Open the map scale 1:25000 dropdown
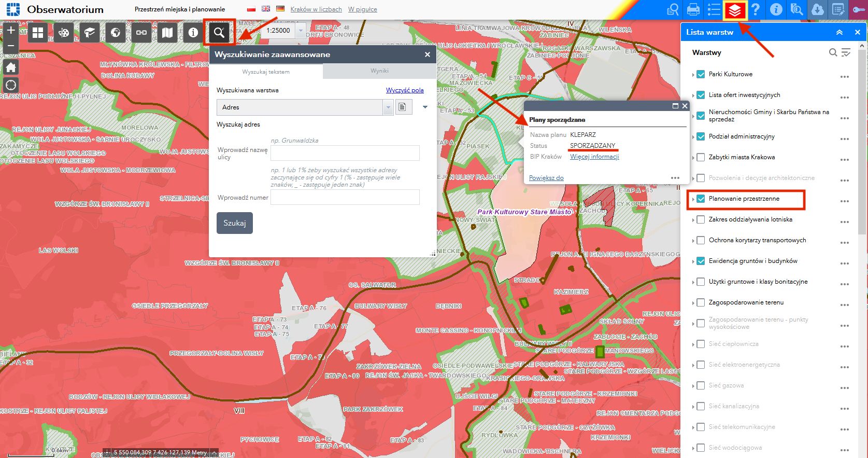 [301, 31]
